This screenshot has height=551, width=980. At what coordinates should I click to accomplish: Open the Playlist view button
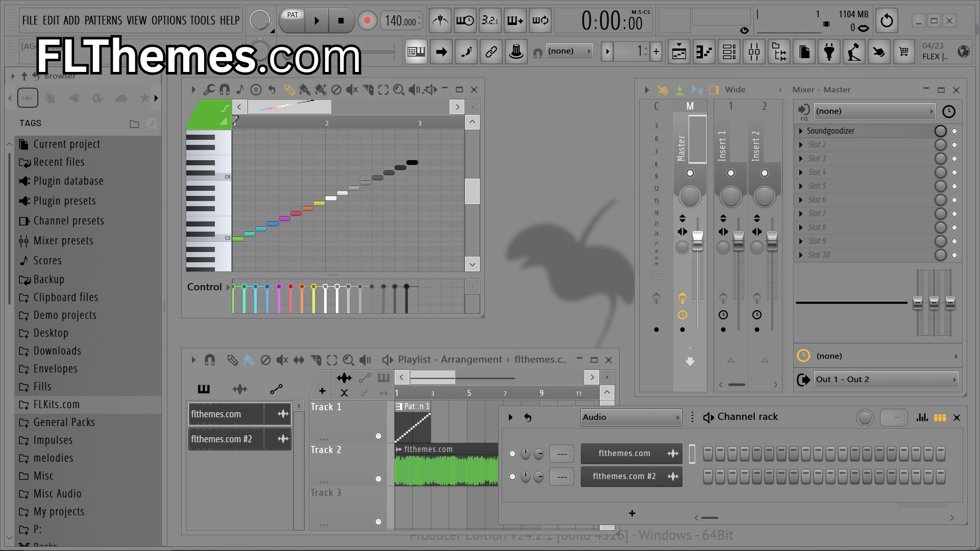pyautogui.click(x=679, y=52)
